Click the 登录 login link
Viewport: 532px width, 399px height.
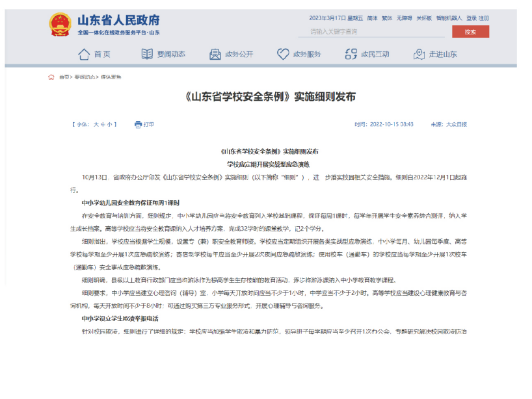pyautogui.click(x=472, y=18)
